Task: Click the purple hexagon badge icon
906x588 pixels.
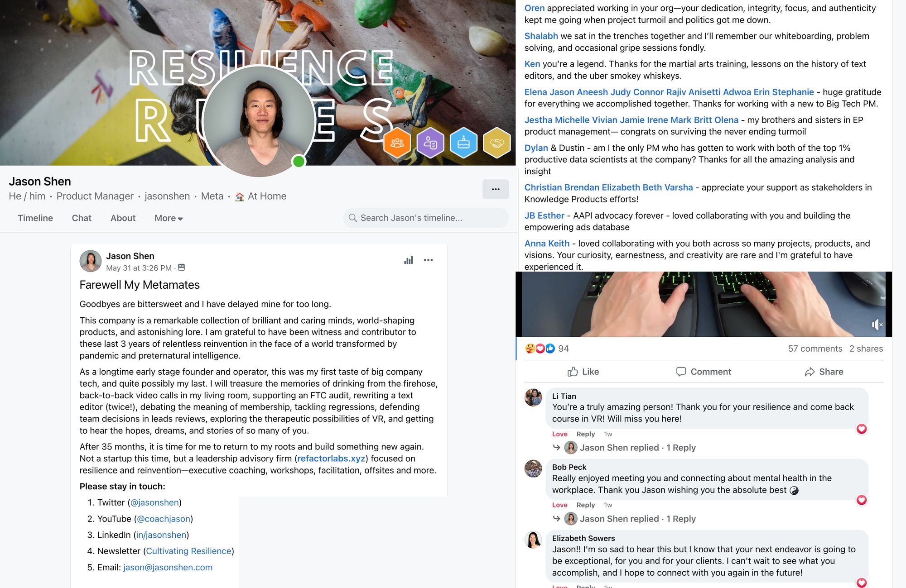Action: (x=430, y=143)
